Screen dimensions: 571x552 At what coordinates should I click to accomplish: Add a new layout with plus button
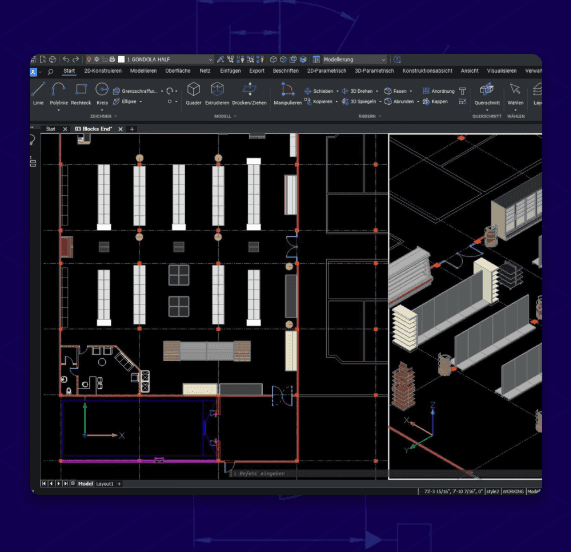[x=119, y=484]
